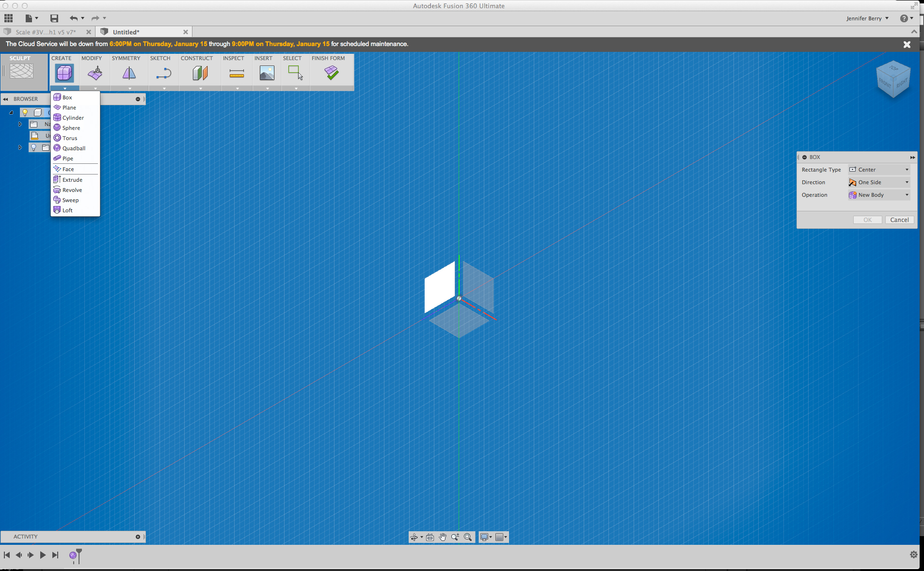The image size is (924, 571).
Task: Choose Extrude from the Create menu
Action: pos(75,180)
